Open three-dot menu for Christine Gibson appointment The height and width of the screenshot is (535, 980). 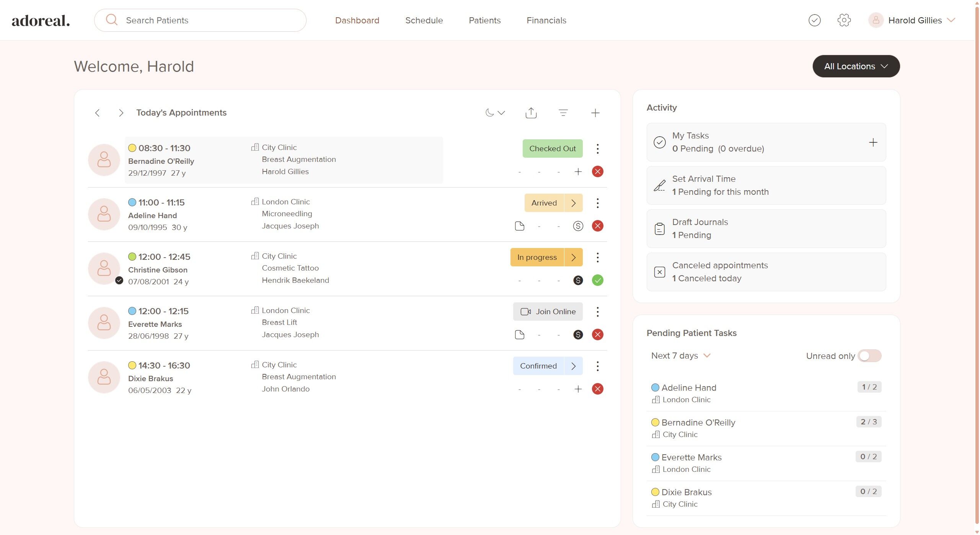pos(597,258)
